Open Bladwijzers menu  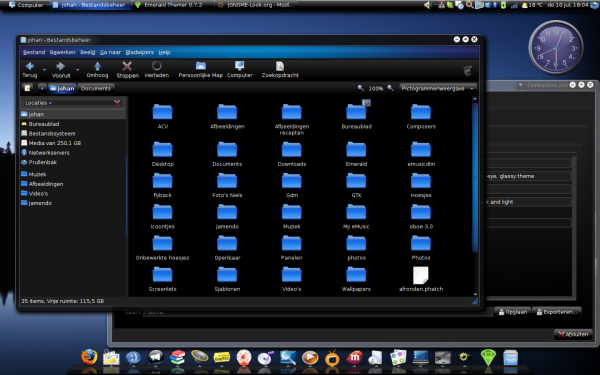pos(140,52)
